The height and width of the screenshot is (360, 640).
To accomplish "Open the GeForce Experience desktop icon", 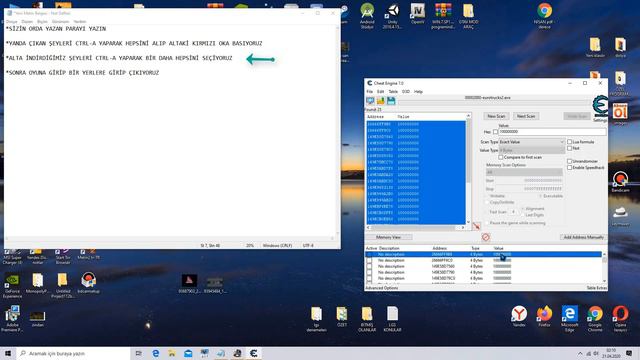I will point(12,285).
